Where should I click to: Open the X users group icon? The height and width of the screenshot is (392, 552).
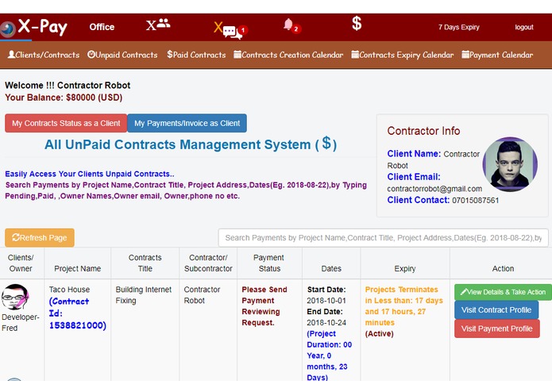click(158, 25)
